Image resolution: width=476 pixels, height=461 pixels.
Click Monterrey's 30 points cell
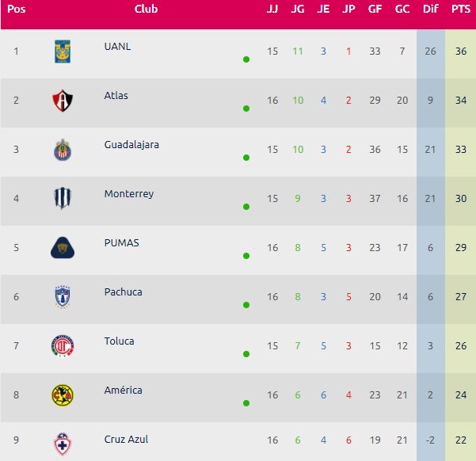[459, 198]
